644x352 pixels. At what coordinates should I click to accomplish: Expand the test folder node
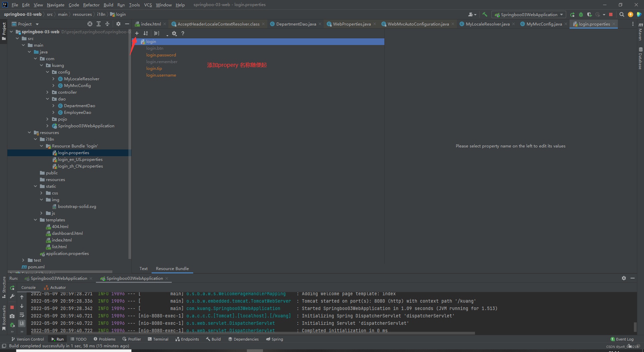point(23,260)
